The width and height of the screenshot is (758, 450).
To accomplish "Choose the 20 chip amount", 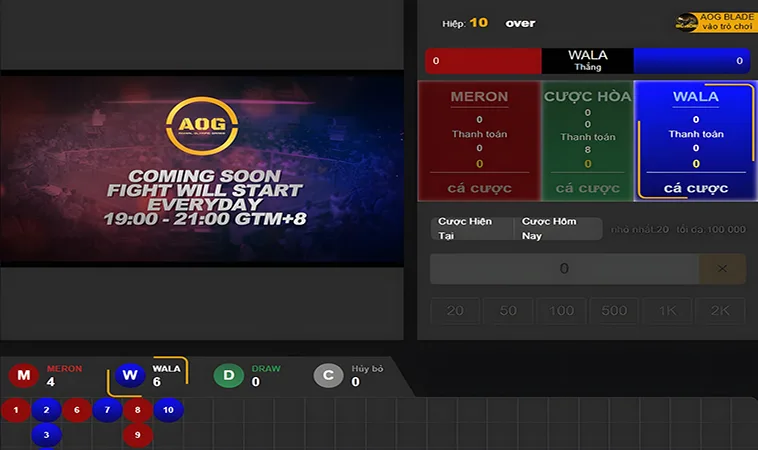I will [x=455, y=311].
